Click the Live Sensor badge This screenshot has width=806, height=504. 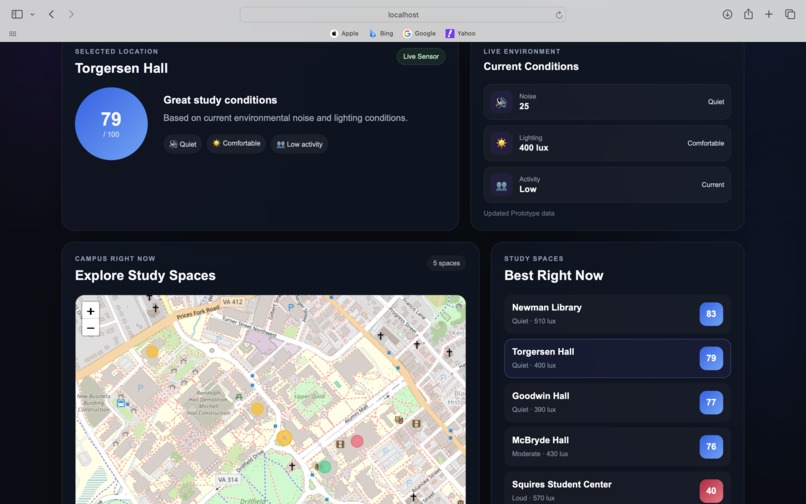[421, 57]
